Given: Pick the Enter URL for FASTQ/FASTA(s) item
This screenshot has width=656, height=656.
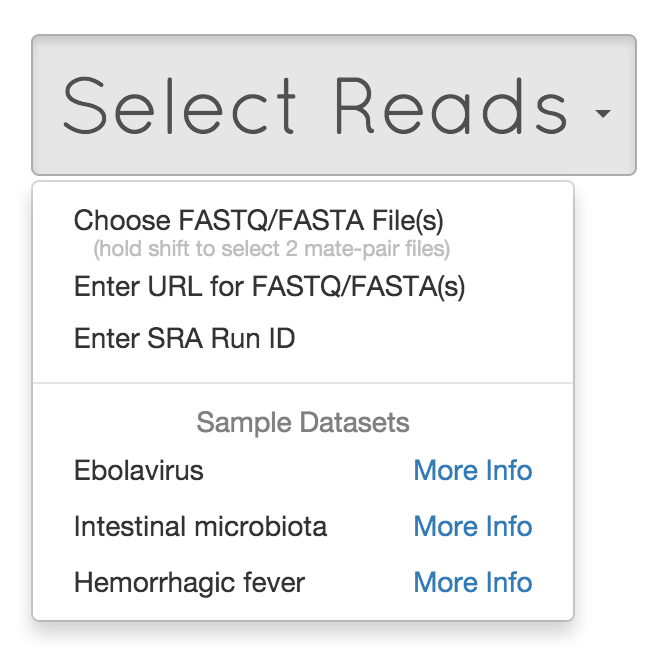Looking at the screenshot, I should [269, 287].
